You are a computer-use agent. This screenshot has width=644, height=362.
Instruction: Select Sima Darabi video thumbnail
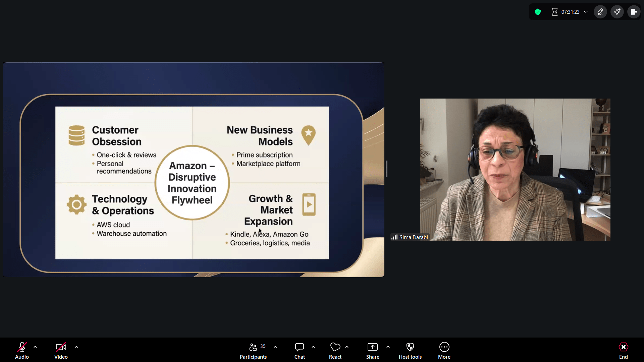[515, 170]
